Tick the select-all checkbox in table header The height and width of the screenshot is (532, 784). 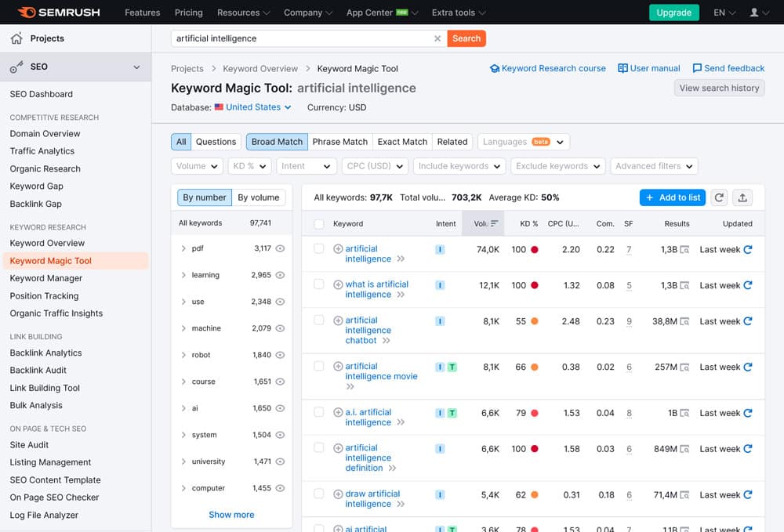coord(319,223)
